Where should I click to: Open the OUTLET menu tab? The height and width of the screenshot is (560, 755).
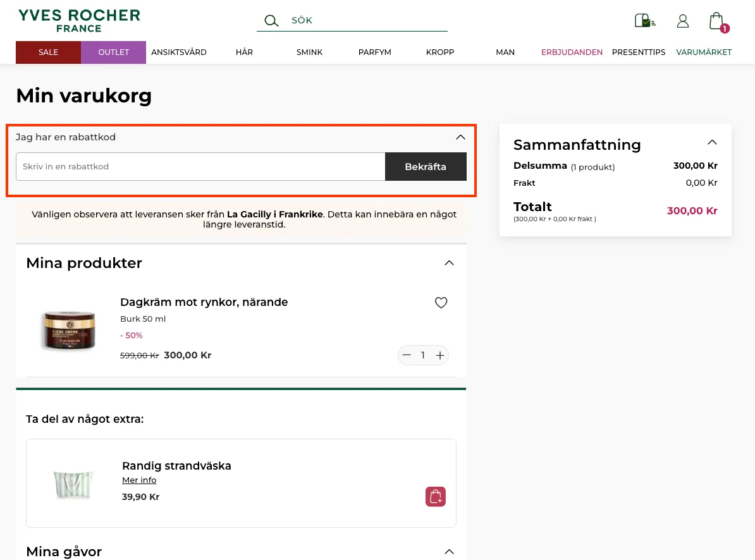[114, 52]
